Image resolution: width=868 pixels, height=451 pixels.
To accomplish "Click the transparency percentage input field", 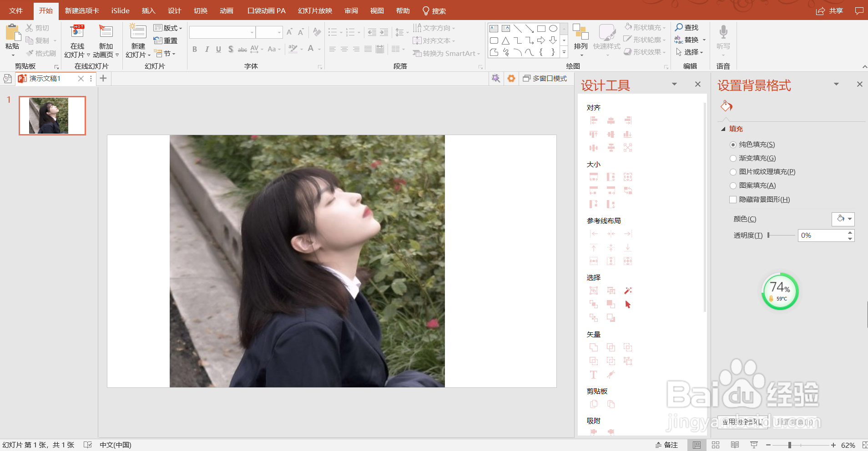I will [x=823, y=236].
